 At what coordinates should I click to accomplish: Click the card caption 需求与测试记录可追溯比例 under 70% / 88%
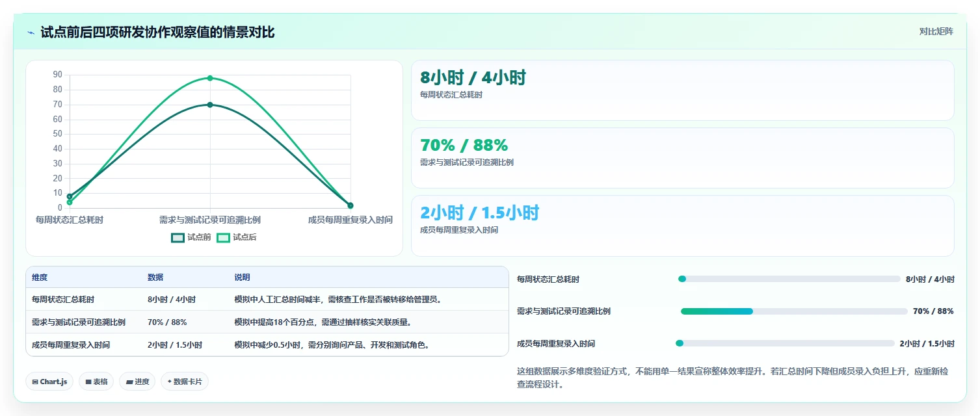[x=467, y=162]
